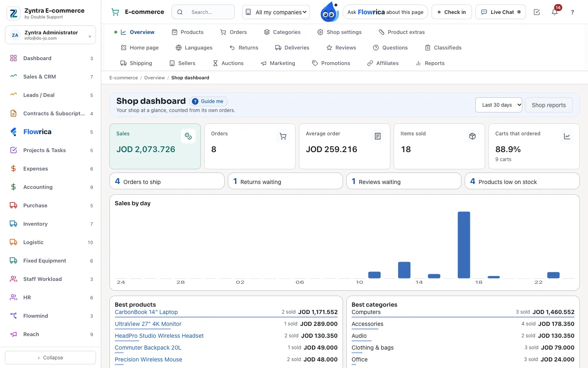This screenshot has height=368, width=588.
Task: Open Reach module in sidebar
Action: click(x=51, y=334)
